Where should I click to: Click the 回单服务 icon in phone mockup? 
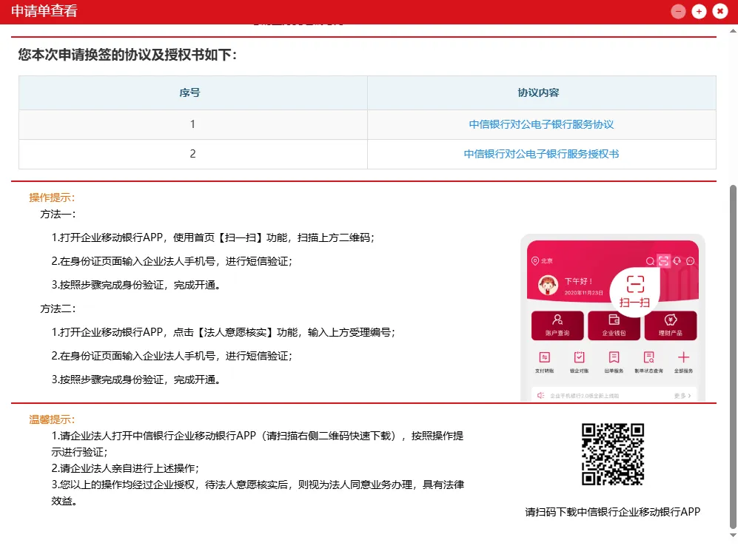pos(614,358)
